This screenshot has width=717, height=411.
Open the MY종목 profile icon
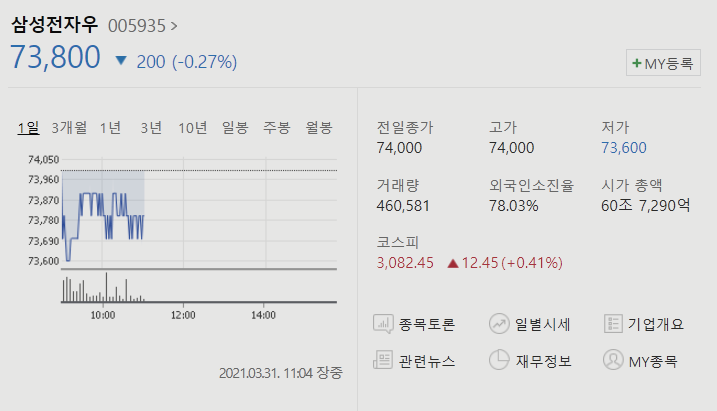click(613, 360)
